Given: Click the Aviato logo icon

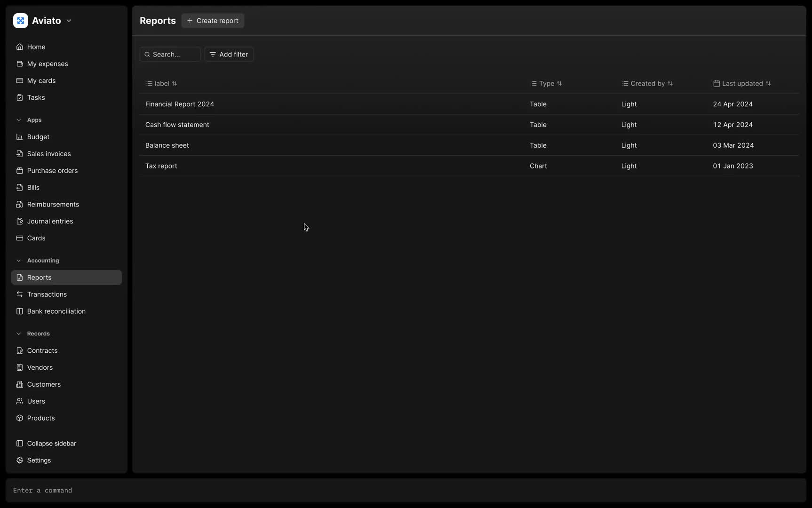Looking at the screenshot, I should [21, 21].
